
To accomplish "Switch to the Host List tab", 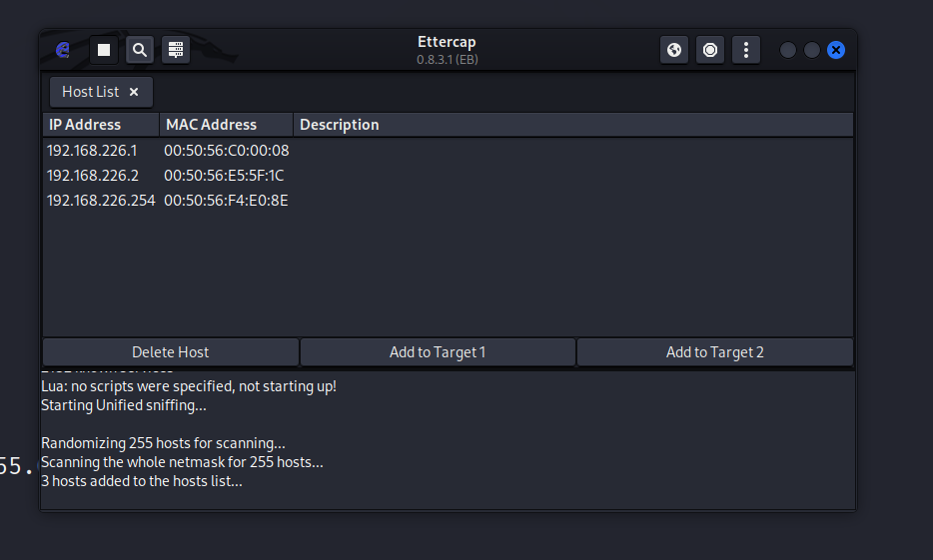I will click(x=90, y=92).
